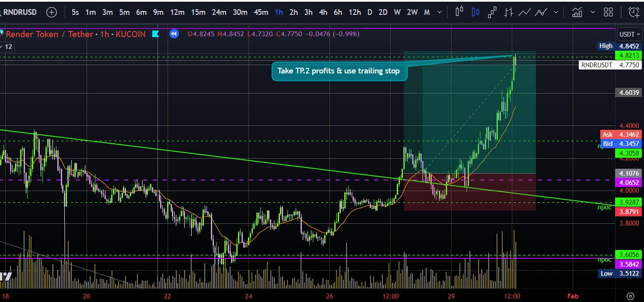Choose the D daily interval
Image resolution: width=644 pixels, height=302 pixels.
(x=370, y=12)
